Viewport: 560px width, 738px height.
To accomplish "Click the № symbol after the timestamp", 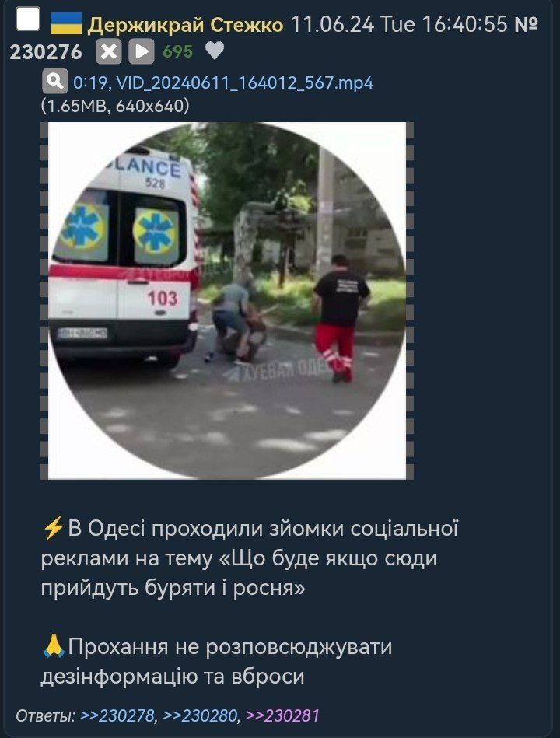I will pyautogui.click(x=527, y=24).
